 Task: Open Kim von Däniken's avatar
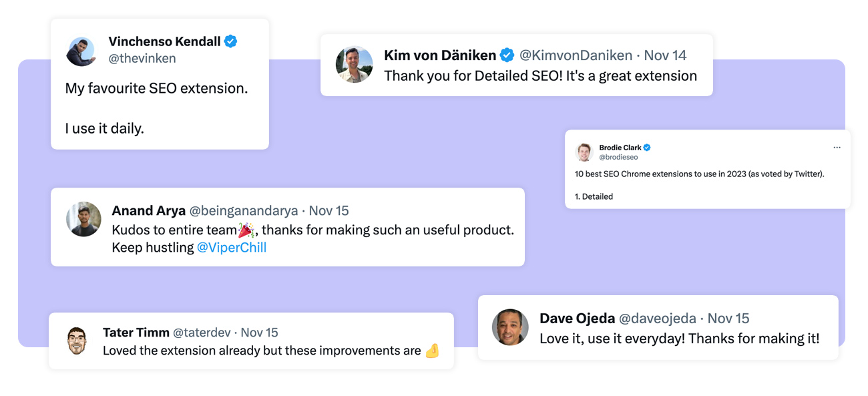pos(354,64)
